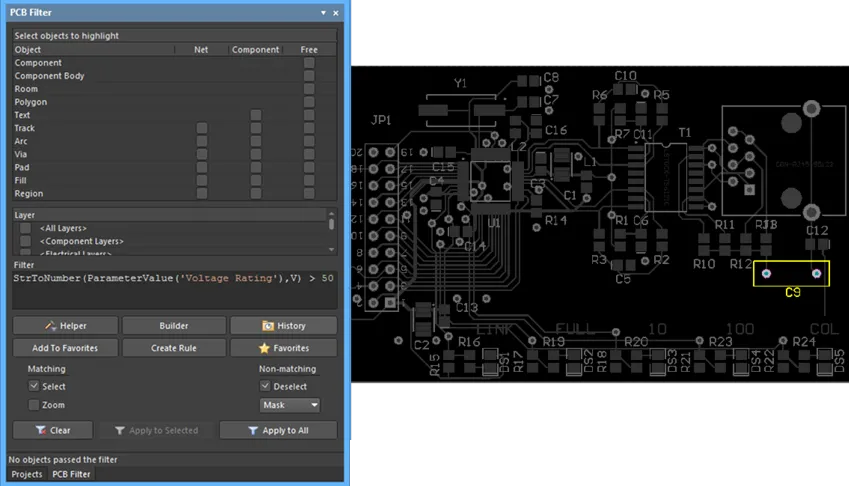Open the filter History list
The width and height of the screenshot is (849, 486).
pyautogui.click(x=283, y=326)
